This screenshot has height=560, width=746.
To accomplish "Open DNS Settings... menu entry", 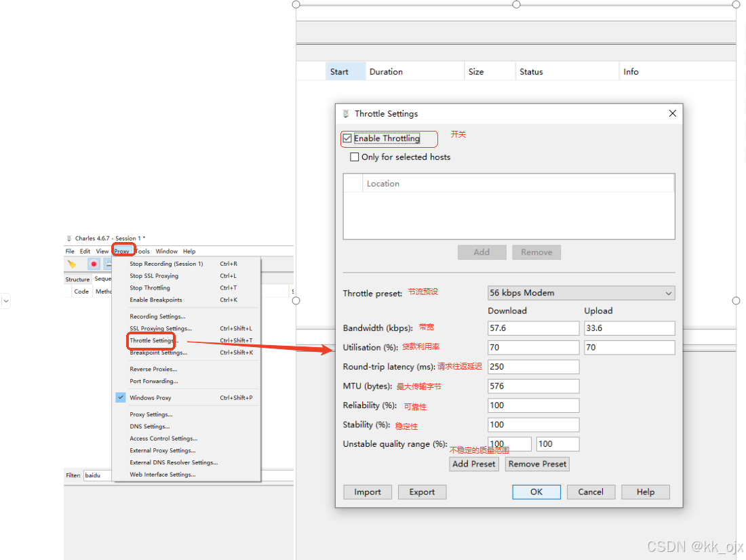I will pos(186,426).
